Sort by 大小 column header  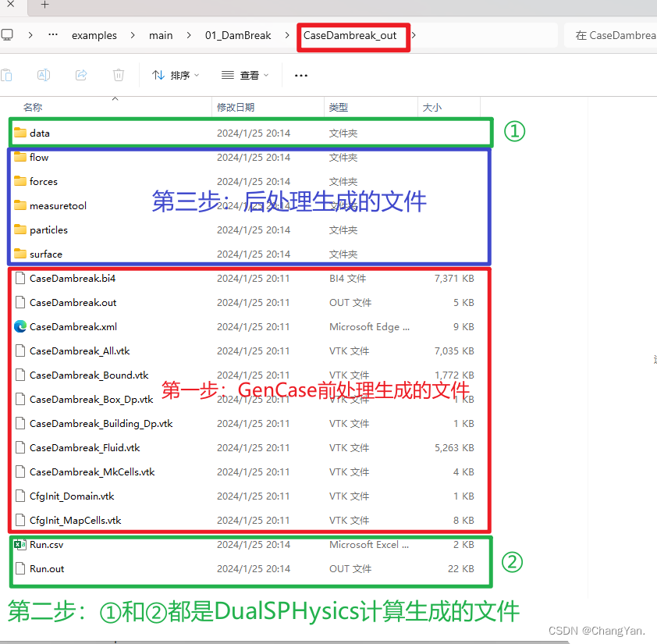[x=432, y=108]
